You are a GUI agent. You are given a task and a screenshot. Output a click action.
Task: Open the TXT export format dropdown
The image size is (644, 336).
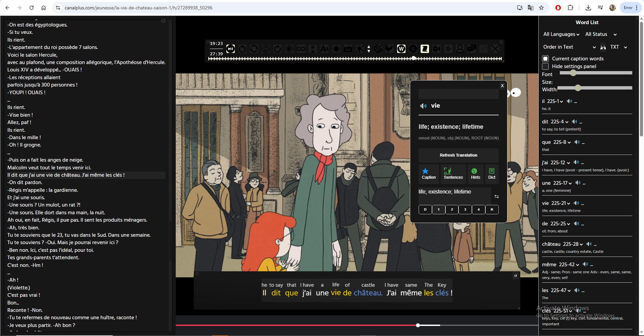[x=619, y=47]
